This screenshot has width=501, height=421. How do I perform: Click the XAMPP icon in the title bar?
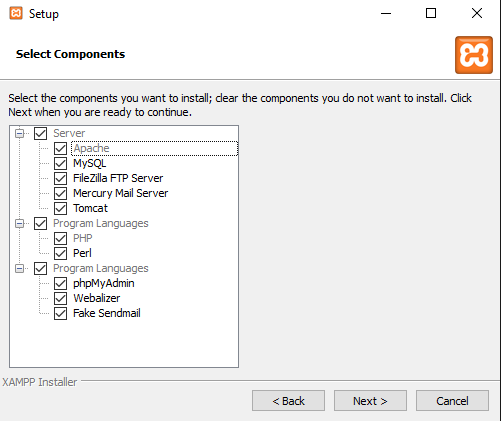[16, 13]
